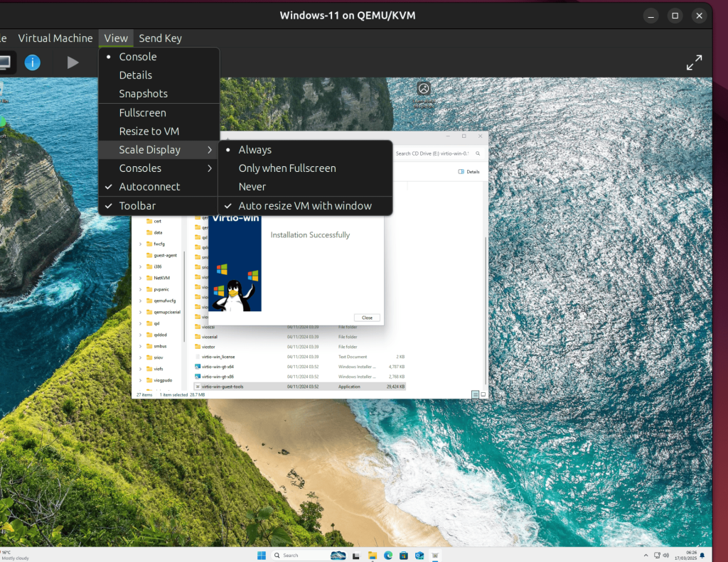Open the notifications bell in the system tray
Screen dimensions: 728x562
click(702, 555)
